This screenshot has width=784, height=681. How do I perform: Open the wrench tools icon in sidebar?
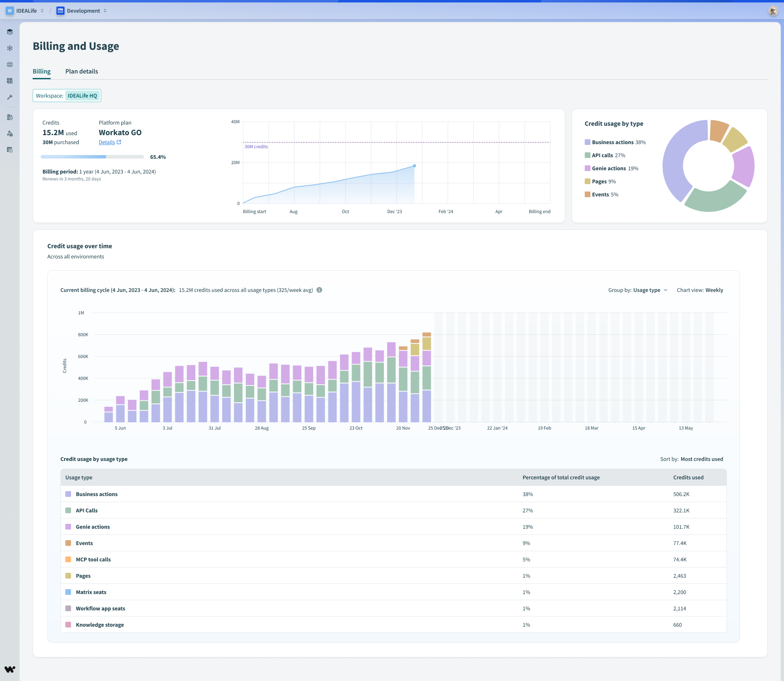[x=10, y=97]
